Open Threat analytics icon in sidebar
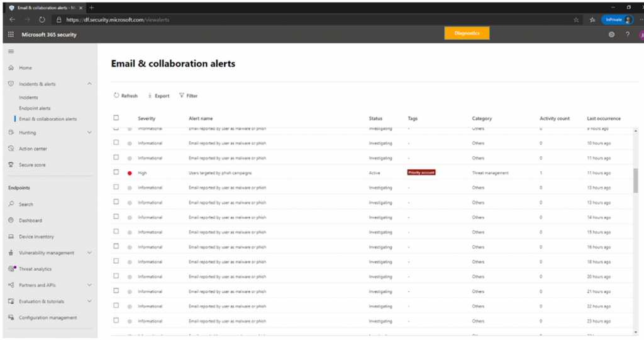The height and width of the screenshot is (340, 644). pyautogui.click(x=11, y=269)
